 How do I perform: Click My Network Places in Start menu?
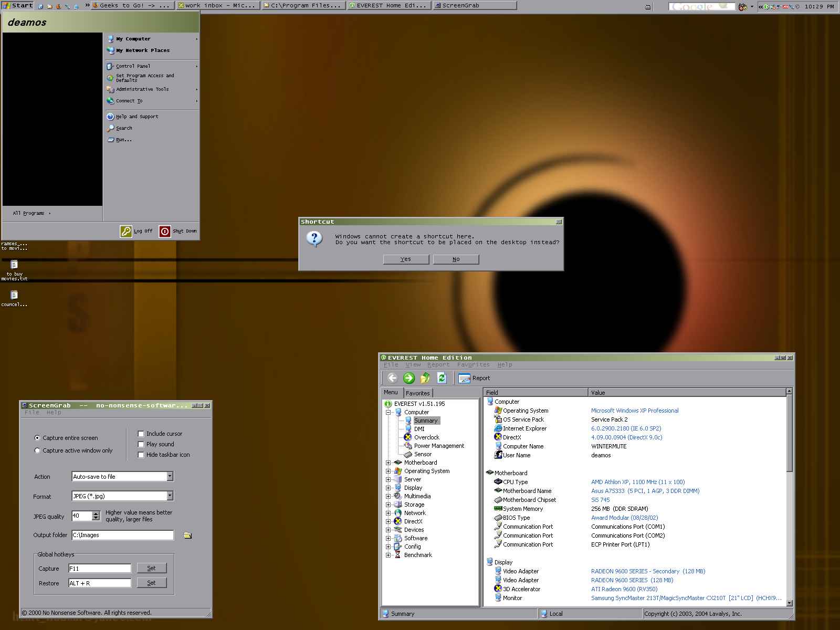(x=142, y=50)
